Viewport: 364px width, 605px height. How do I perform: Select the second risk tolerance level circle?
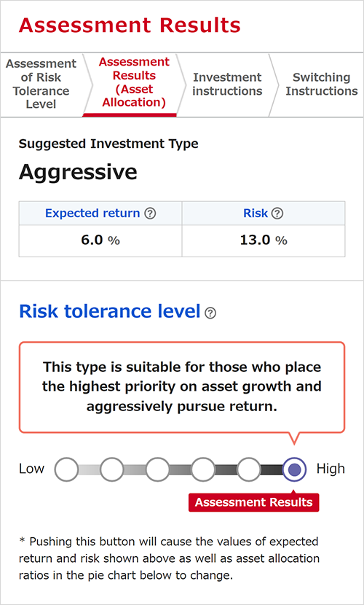[111, 469]
